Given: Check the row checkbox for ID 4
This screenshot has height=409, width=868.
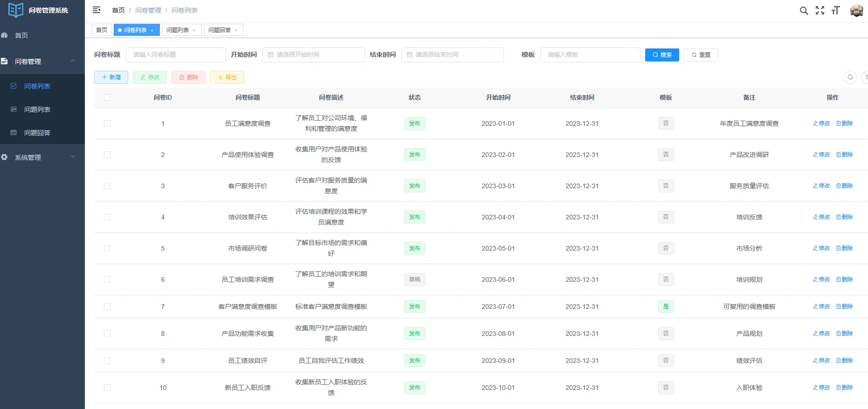Looking at the screenshot, I should pos(107,217).
